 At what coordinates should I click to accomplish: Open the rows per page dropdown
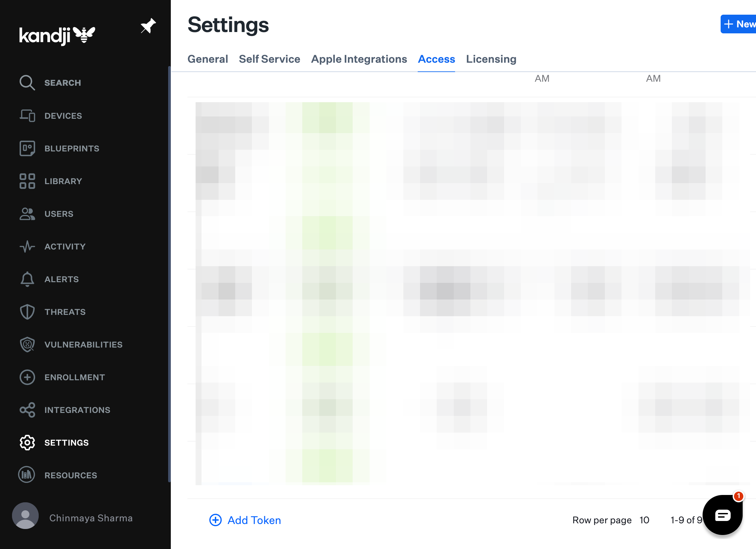(x=644, y=520)
